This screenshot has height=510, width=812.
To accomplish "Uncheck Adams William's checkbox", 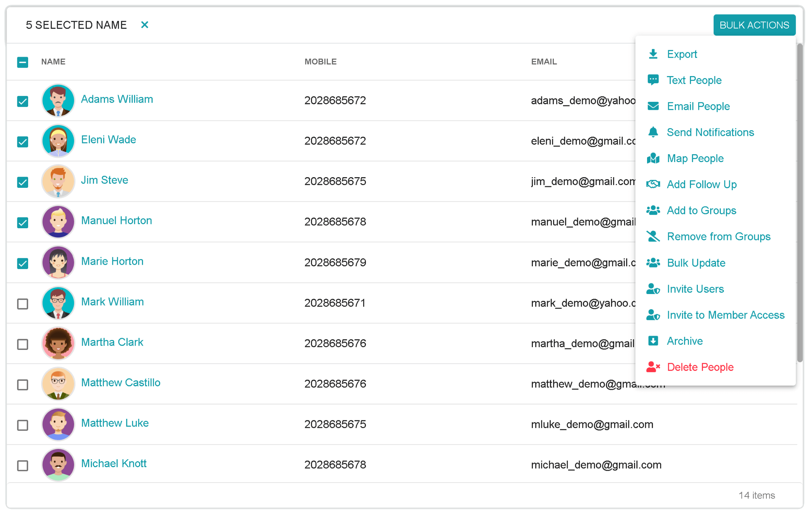I will click(x=23, y=101).
